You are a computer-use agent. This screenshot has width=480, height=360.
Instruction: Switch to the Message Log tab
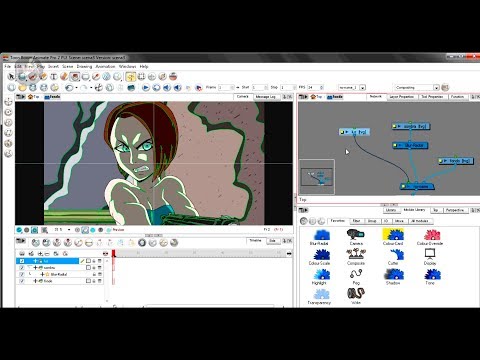(x=265, y=97)
